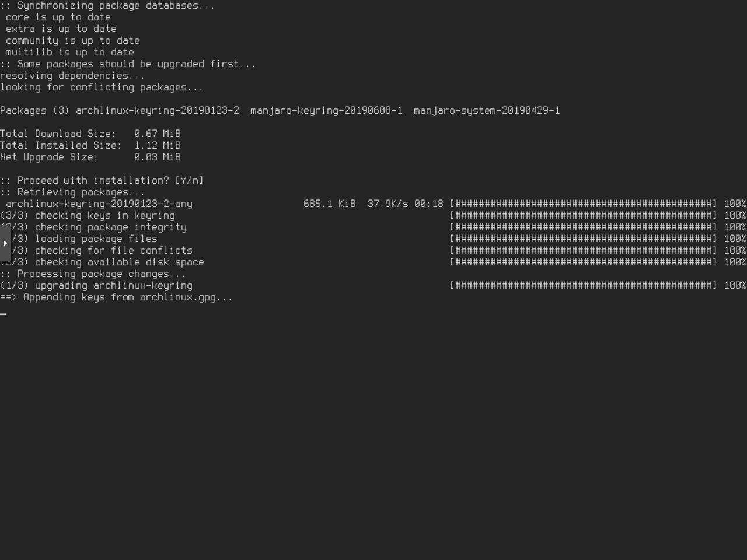
Task: Click the archlinux-keyring download progress bar
Action: click(x=583, y=204)
